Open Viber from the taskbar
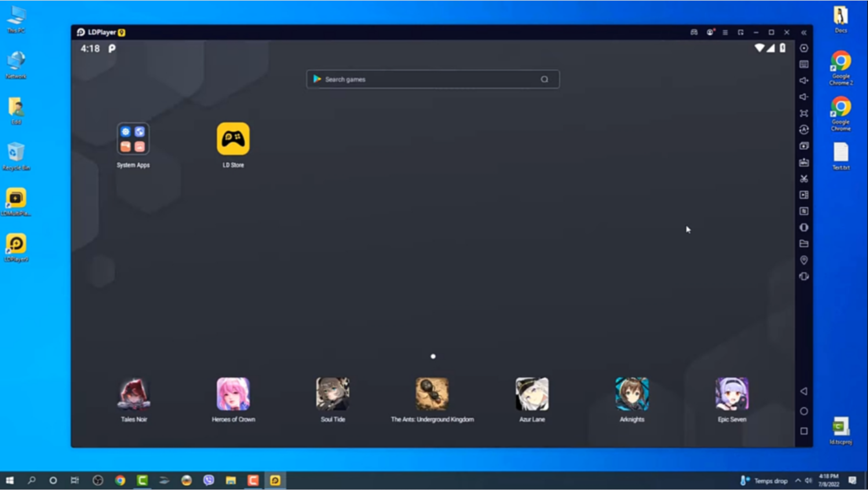868x490 pixels. (209, 480)
